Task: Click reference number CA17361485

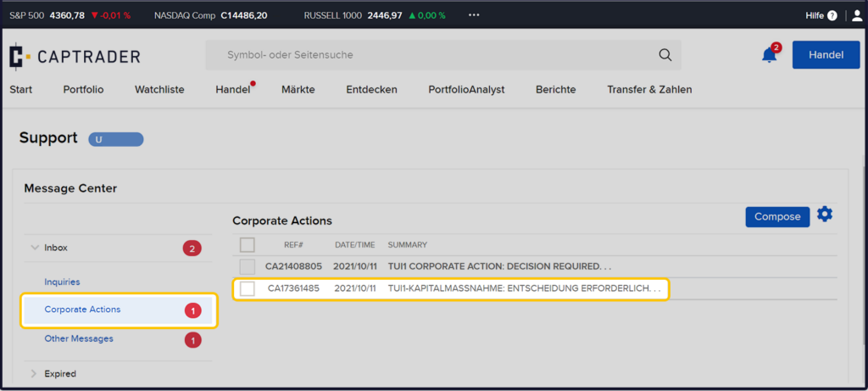Action: 293,288
